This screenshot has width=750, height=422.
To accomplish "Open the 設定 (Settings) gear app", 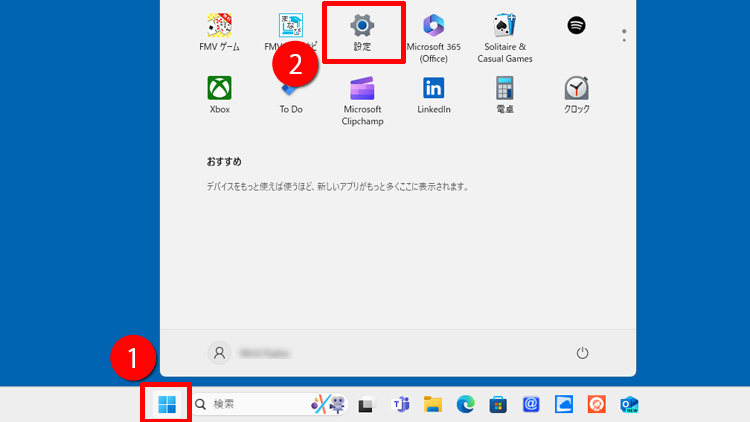I will coord(362,33).
